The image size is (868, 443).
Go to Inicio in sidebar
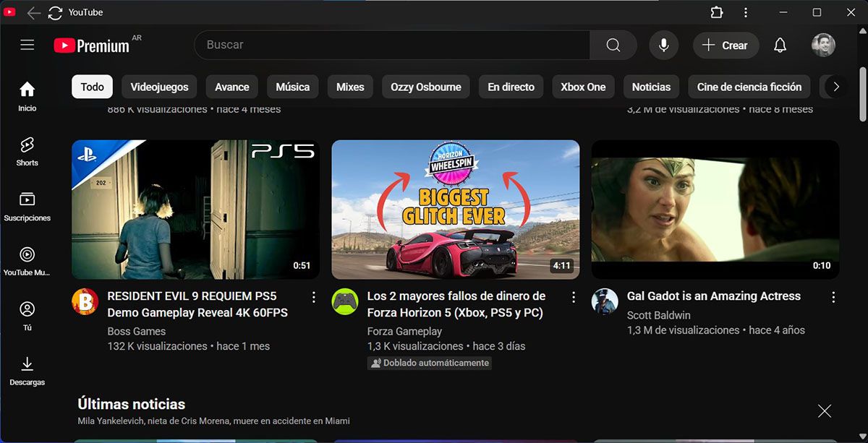point(27,96)
